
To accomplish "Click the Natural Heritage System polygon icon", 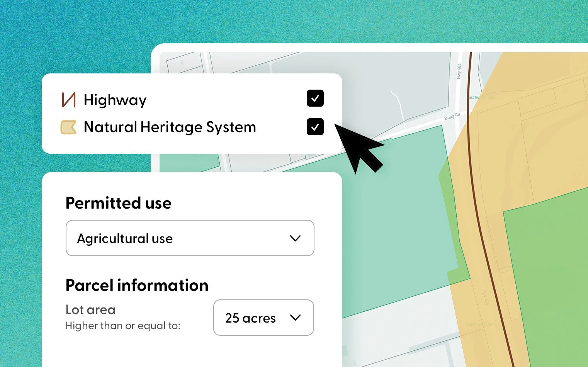I will pyautogui.click(x=68, y=127).
